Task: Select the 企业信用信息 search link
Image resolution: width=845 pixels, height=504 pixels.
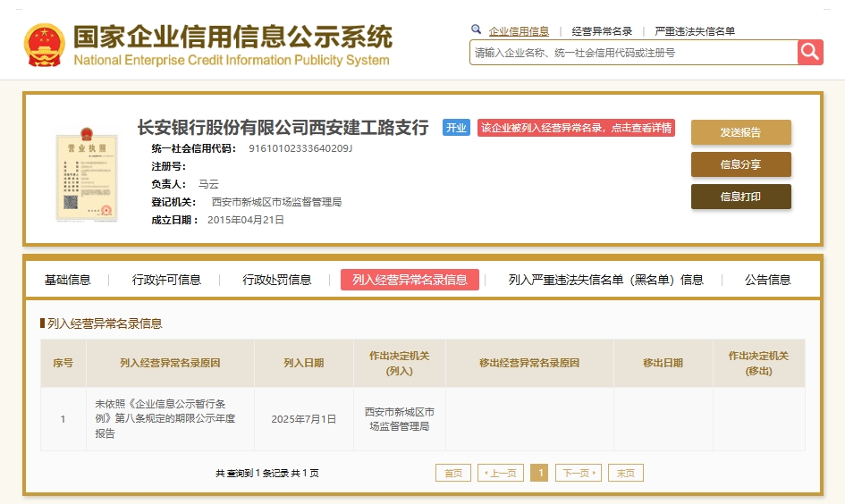Action: click(x=519, y=31)
